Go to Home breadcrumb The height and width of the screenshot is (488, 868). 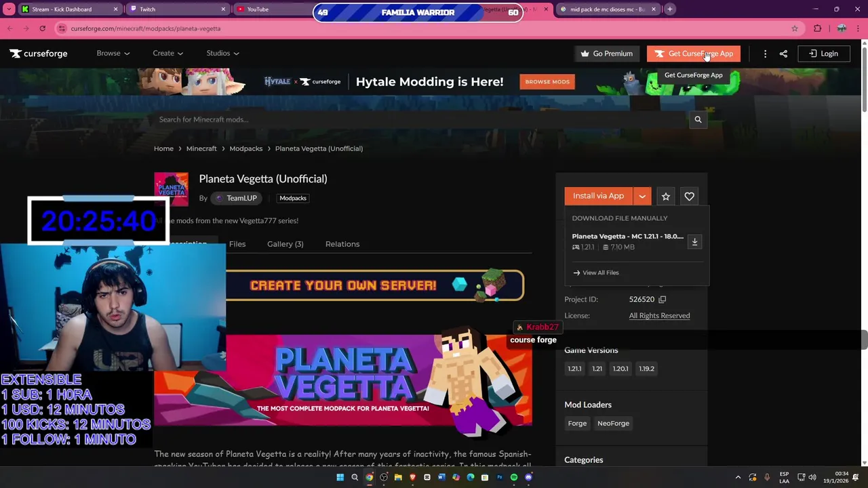point(163,148)
